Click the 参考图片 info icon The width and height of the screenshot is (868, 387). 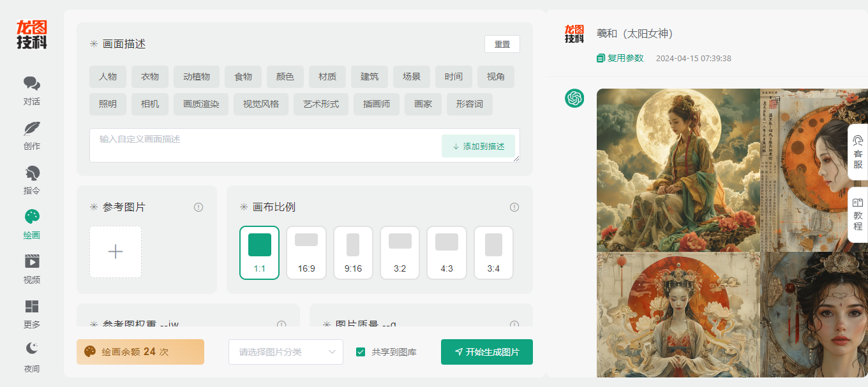tap(198, 207)
